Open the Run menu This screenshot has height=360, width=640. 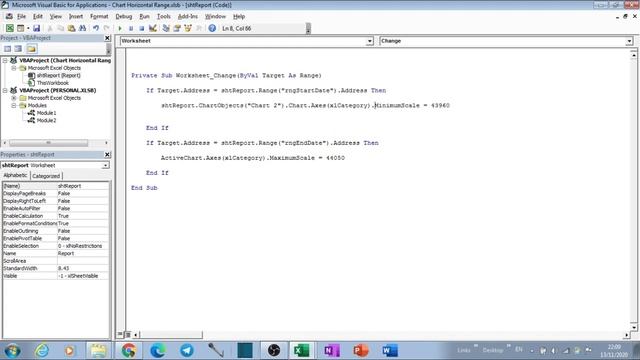(x=144, y=16)
